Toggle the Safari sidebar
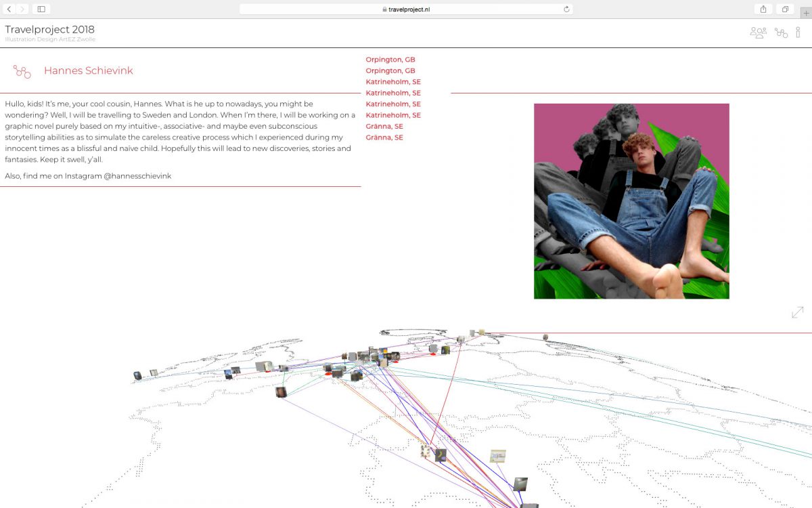812x508 pixels. 41,9
